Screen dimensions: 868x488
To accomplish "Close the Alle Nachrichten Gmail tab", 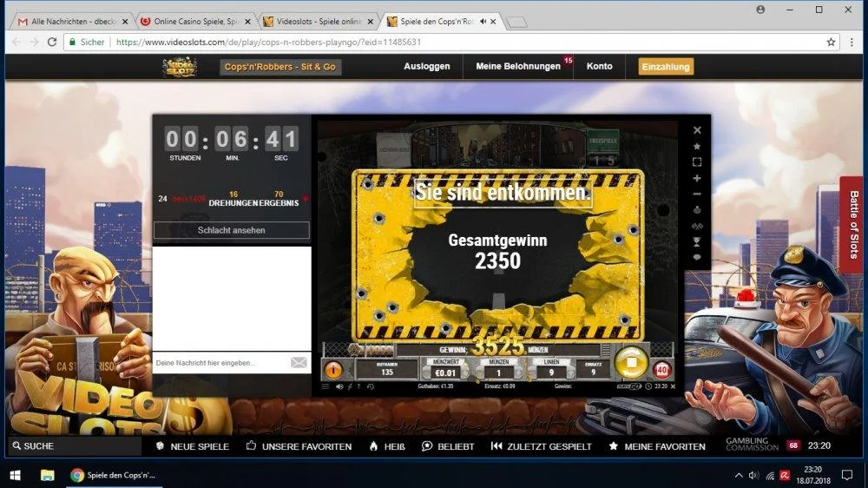I will click(x=124, y=22).
